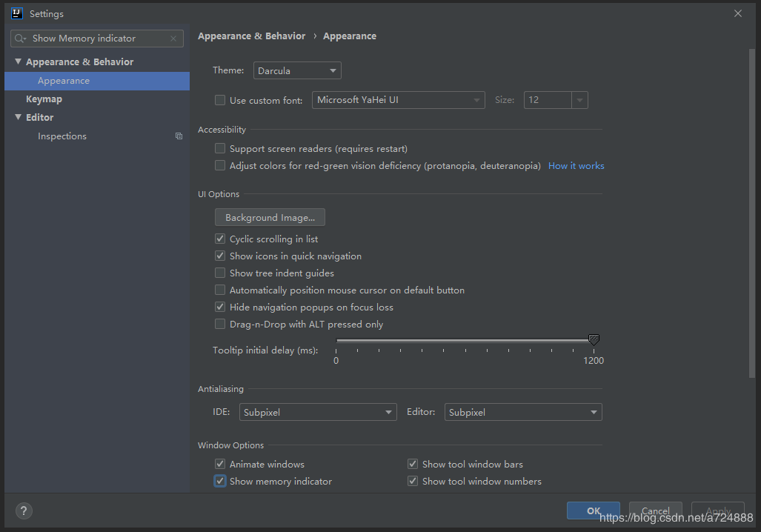
Task: Collapse the Editor tree node
Action: click(18, 117)
